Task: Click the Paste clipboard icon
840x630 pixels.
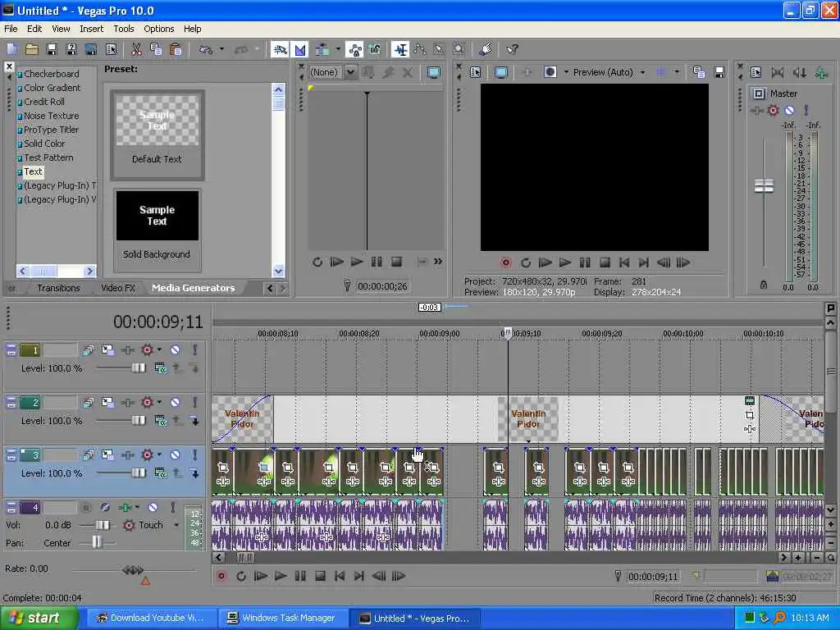Action: coord(176,50)
